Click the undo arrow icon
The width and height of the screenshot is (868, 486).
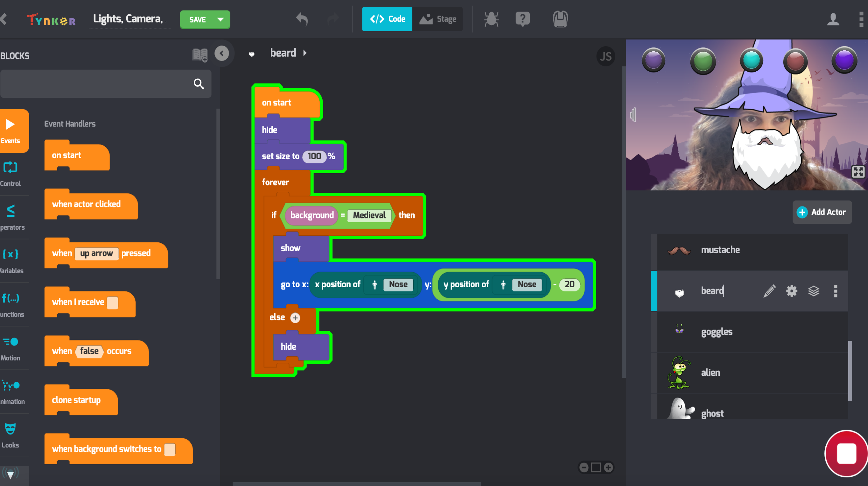(302, 19)
